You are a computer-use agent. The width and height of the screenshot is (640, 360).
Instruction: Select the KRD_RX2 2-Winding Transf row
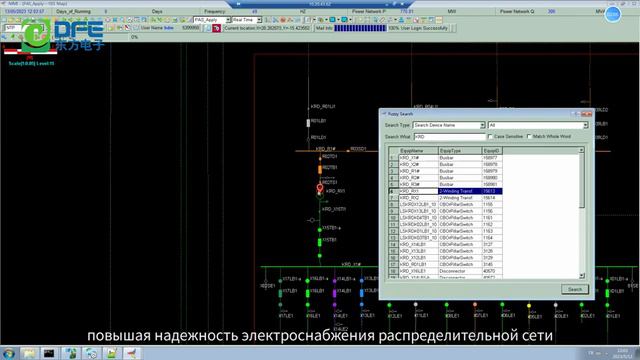445,198
